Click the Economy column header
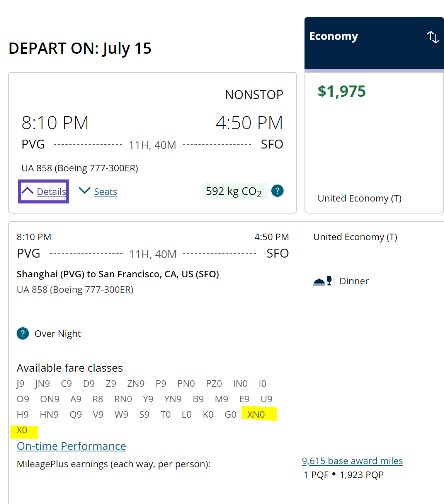 pos(333,36)
